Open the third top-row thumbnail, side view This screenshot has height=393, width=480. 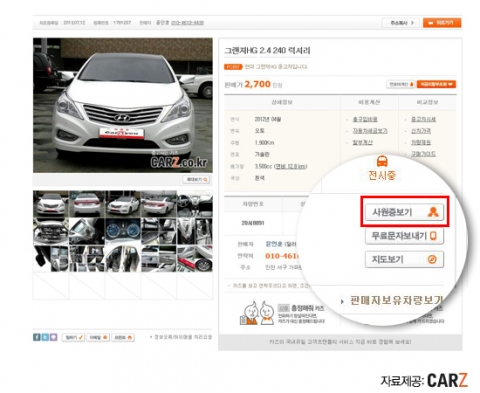coord(123,204)
